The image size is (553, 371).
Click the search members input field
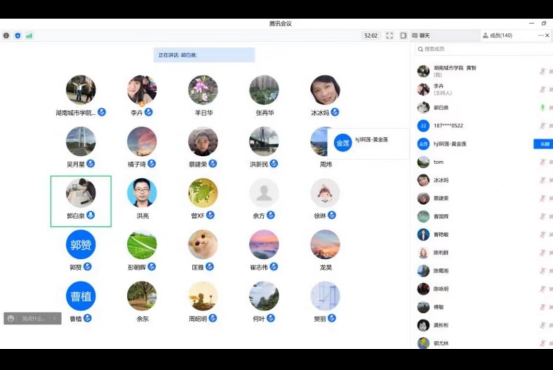484,49
